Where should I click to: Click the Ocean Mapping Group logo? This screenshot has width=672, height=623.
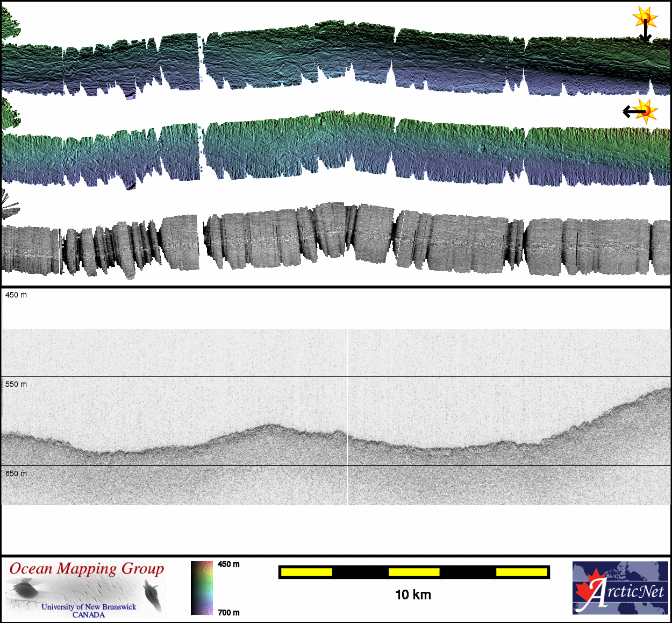pos(87,589)
